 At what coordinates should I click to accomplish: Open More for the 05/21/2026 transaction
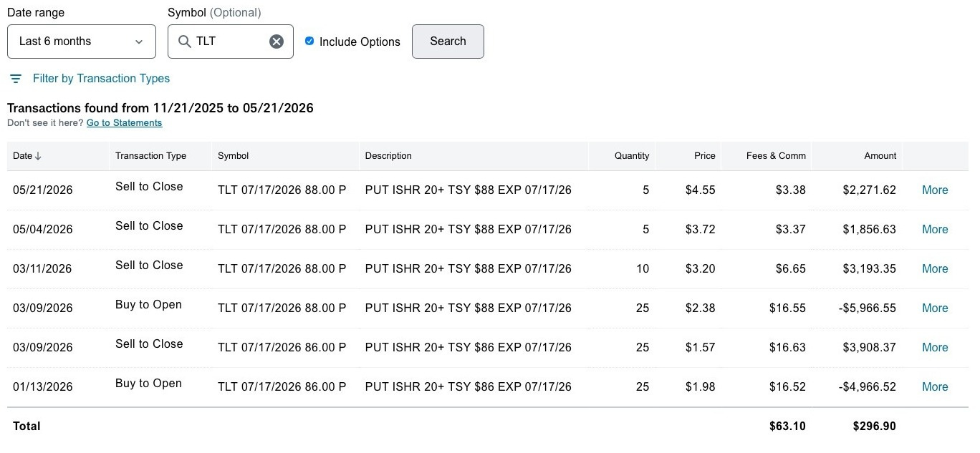click(x=935, y=190)
